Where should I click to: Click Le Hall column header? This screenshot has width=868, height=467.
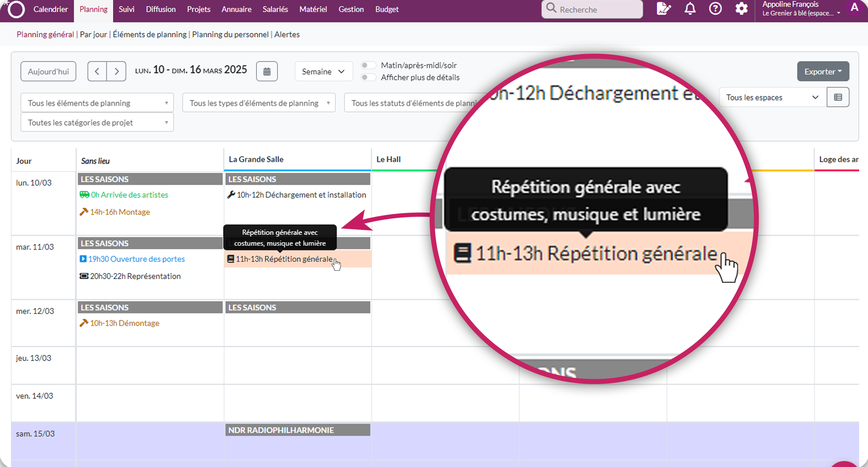[x=388, y=159]
